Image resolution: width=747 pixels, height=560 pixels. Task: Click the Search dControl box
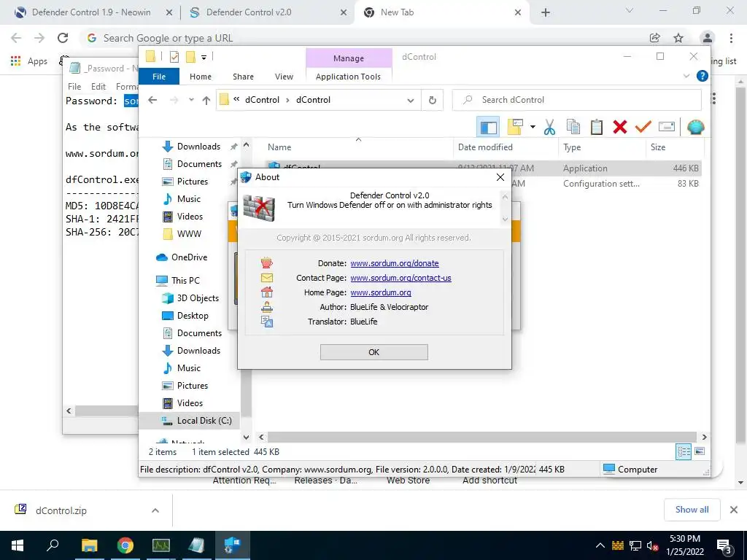click(576, 100)
